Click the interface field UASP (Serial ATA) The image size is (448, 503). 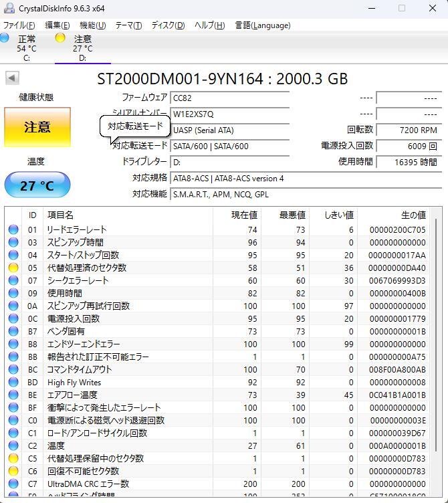pos(230,130)
